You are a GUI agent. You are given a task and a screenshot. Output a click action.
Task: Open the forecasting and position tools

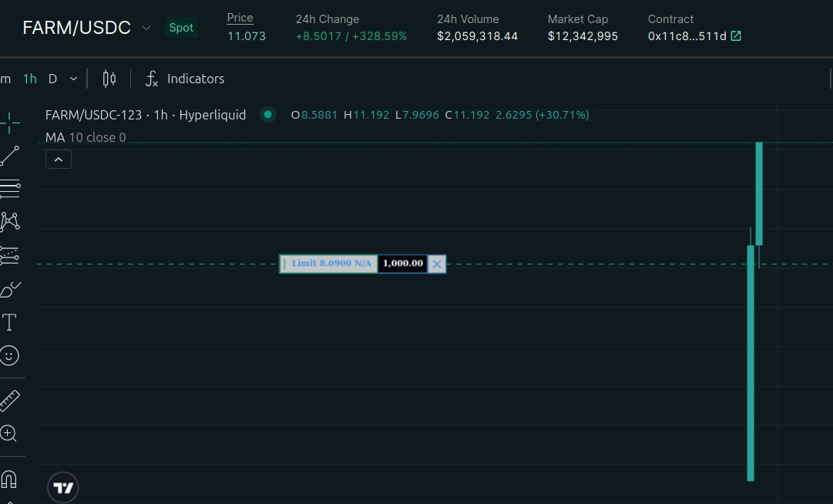9,255
